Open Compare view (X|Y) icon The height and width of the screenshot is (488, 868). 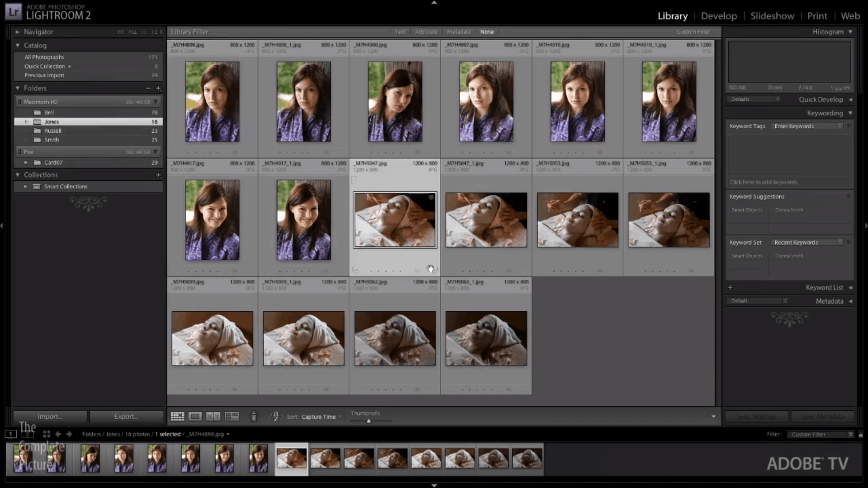tap(213, 416)
